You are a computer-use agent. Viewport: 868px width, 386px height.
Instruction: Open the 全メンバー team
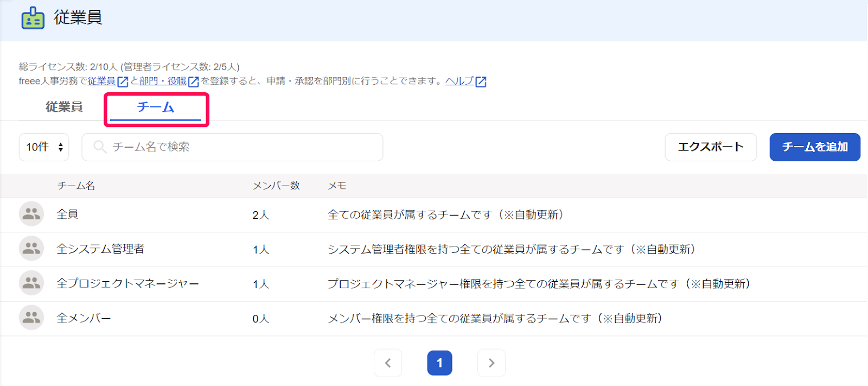click(x=84, y=318)
